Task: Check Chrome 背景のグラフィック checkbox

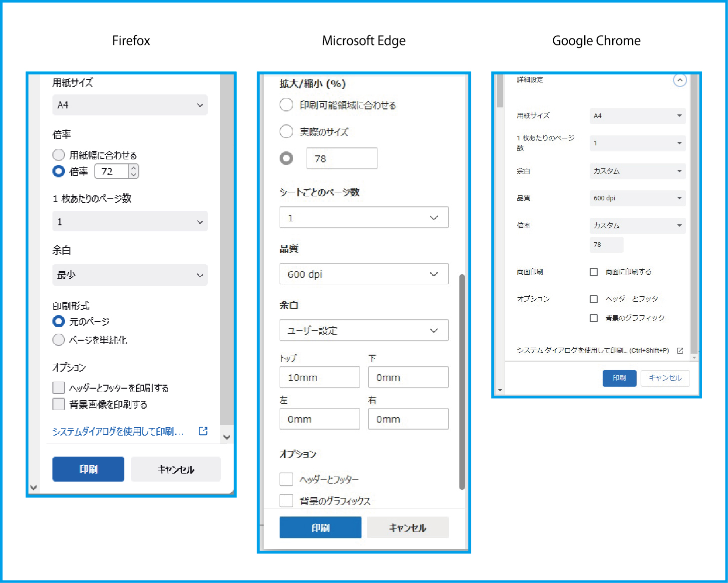Action: [594, 318]
